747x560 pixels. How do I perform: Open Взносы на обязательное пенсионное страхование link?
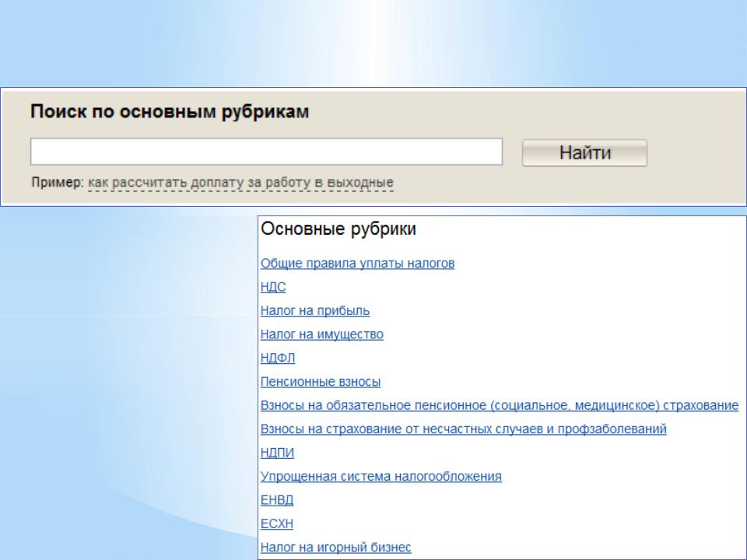(x=500, y=405)
